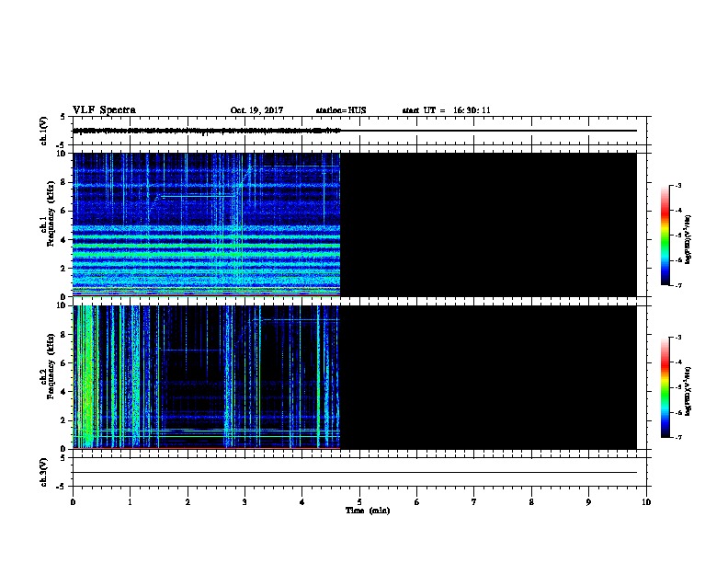Click the flat ch.3 waveform line
This screenshot has width=728, height=563.
pos(355,472)
